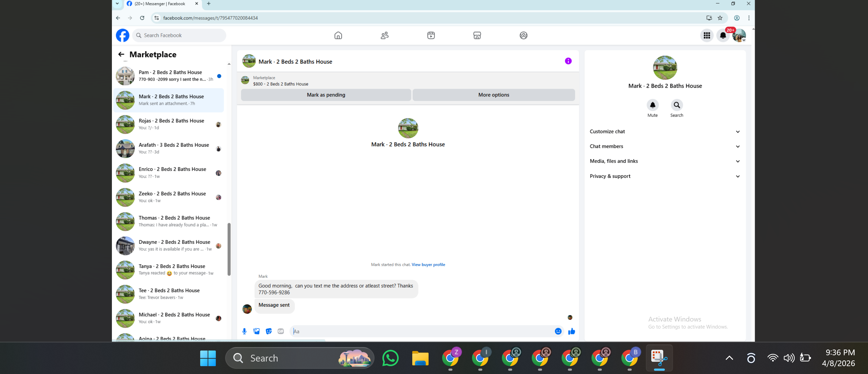Open View buyer profile link
Screen dimensions: 868x374
pos(428,265)
